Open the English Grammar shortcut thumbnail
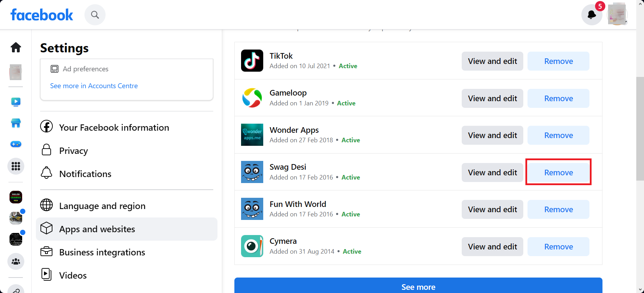The height and width of the screenshot is (293, 644). click(16, 197)
